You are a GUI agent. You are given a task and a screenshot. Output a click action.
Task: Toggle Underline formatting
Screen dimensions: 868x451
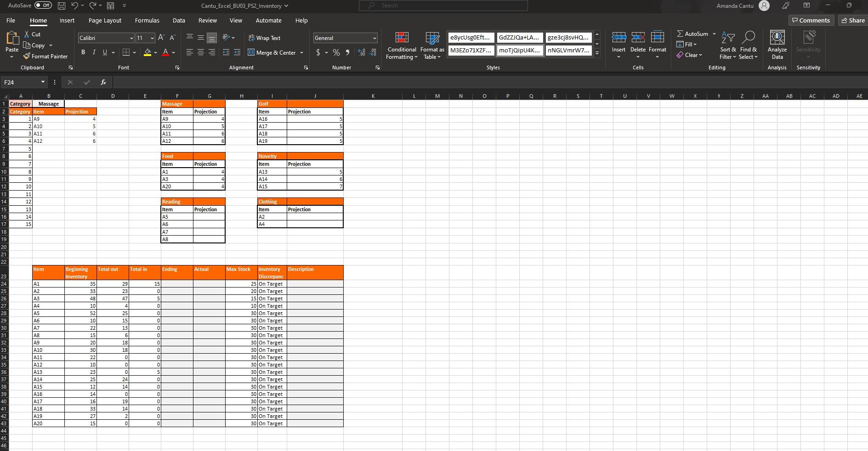pyautogui.click(x=105, y=52)
